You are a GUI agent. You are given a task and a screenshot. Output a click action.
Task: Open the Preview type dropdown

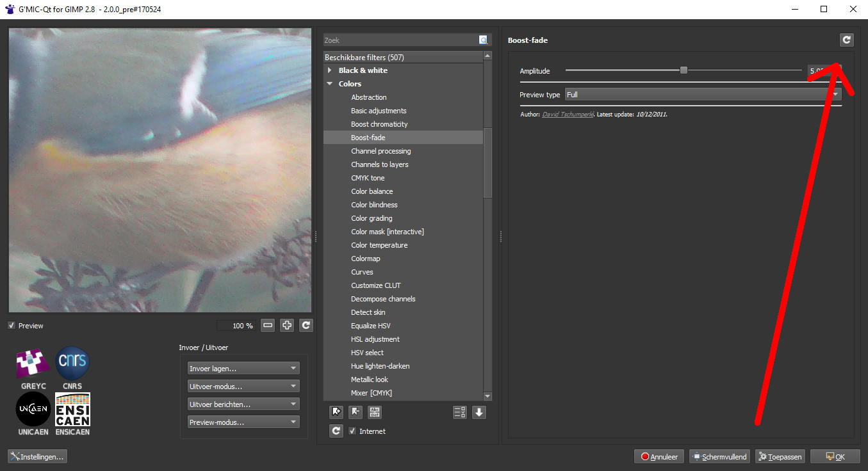(x=703, y=95)
